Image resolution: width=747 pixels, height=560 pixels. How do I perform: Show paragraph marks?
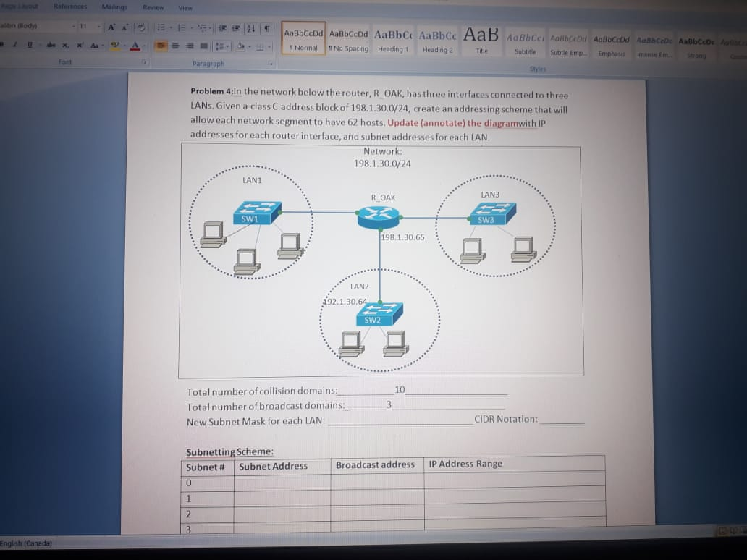(268, 28)
